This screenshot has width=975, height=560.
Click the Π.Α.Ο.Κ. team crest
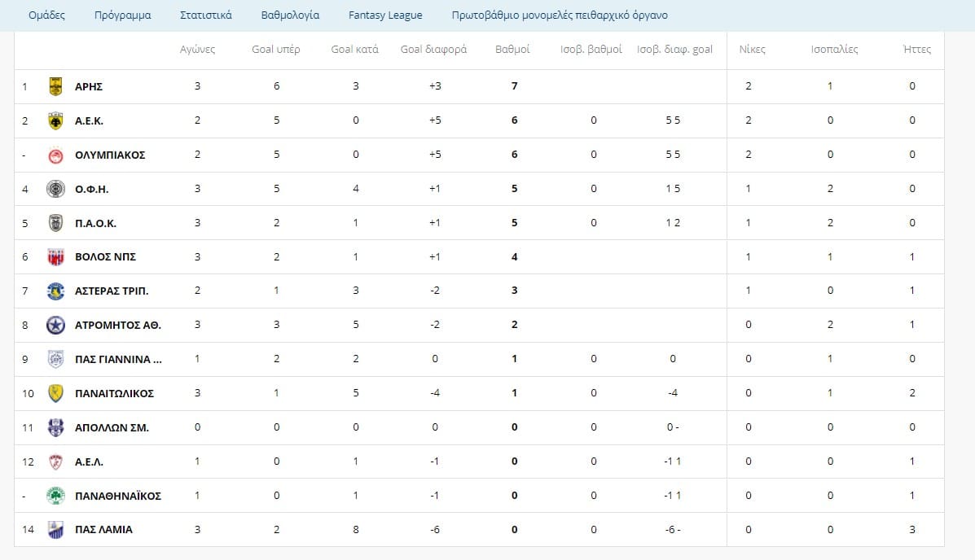pyautogui.click(x=55, y=223)
